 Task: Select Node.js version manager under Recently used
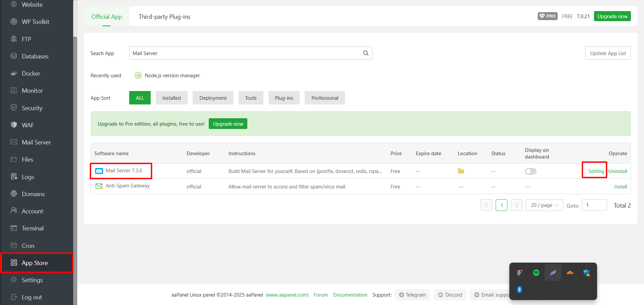[x=172, y=75]
